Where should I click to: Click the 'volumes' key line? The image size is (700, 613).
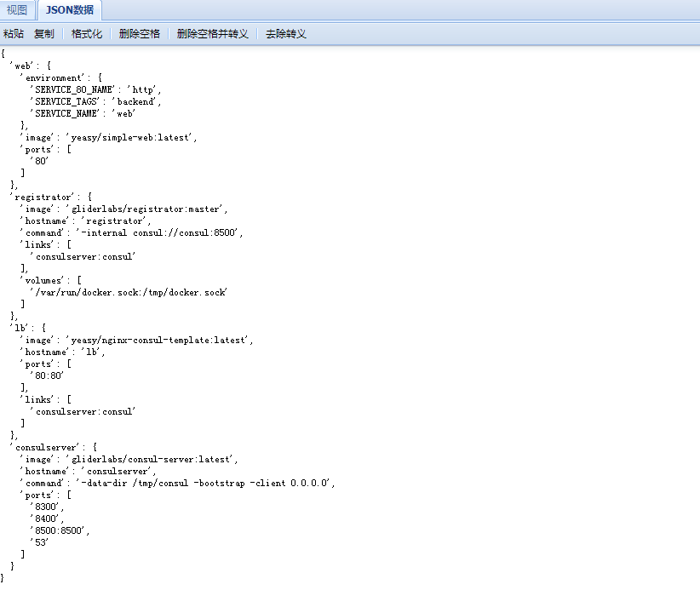click(x=50, y=280)
